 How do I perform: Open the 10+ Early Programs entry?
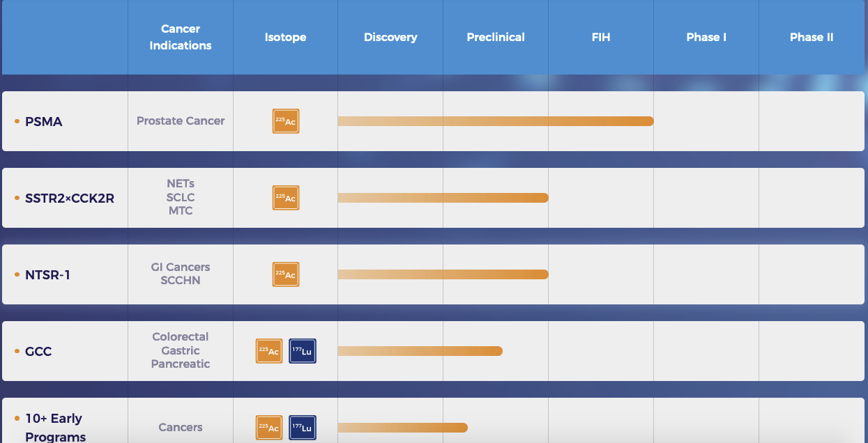coord(54,427)
